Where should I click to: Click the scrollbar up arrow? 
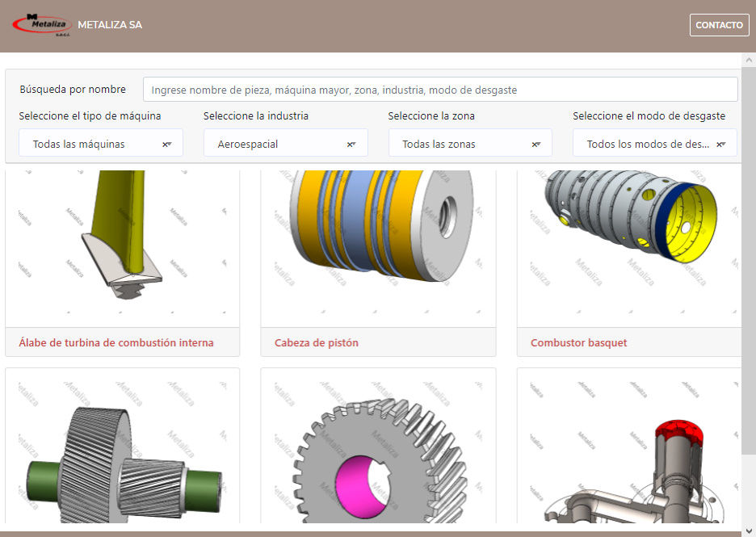pos(748,61)
